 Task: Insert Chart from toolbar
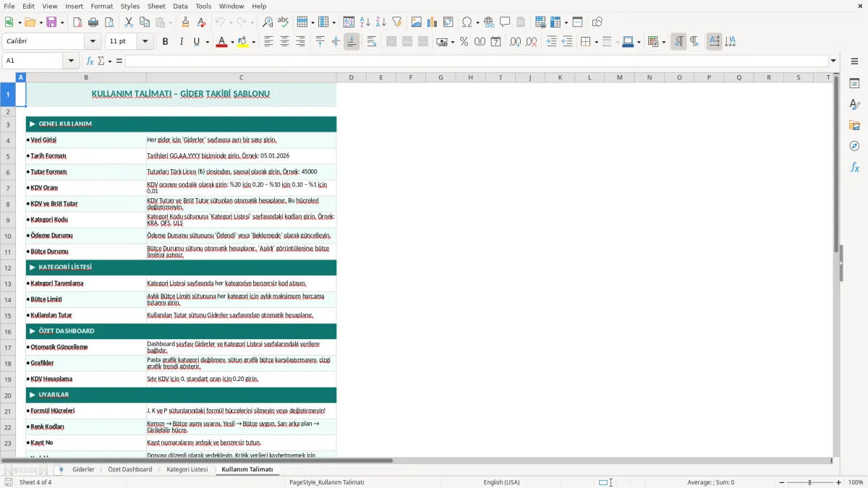coord(433,22)
